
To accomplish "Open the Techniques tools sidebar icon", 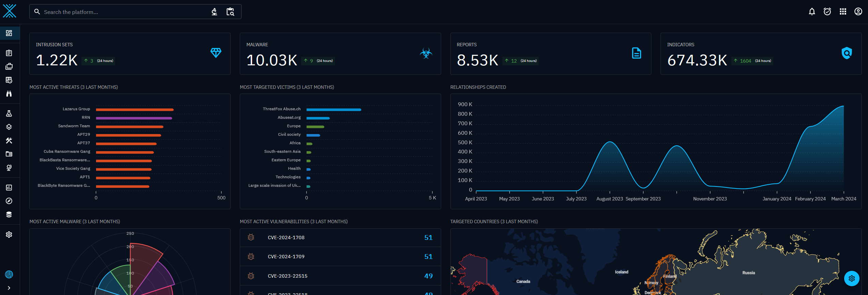I will point(9,141).
